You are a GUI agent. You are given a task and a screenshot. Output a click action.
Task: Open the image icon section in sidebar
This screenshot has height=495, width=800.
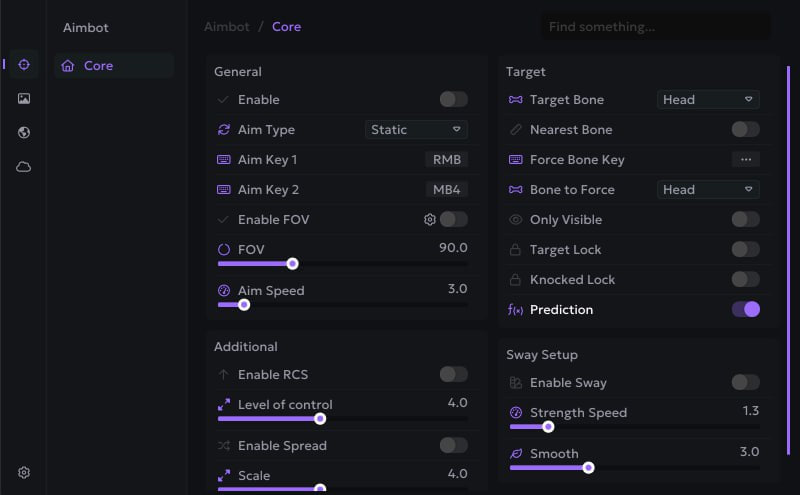pos(24,99)
